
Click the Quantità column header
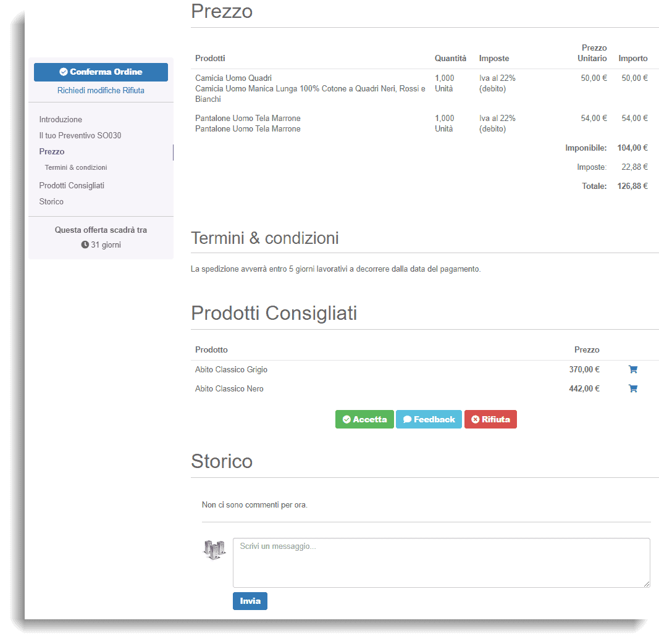click(x=450, y=59)
